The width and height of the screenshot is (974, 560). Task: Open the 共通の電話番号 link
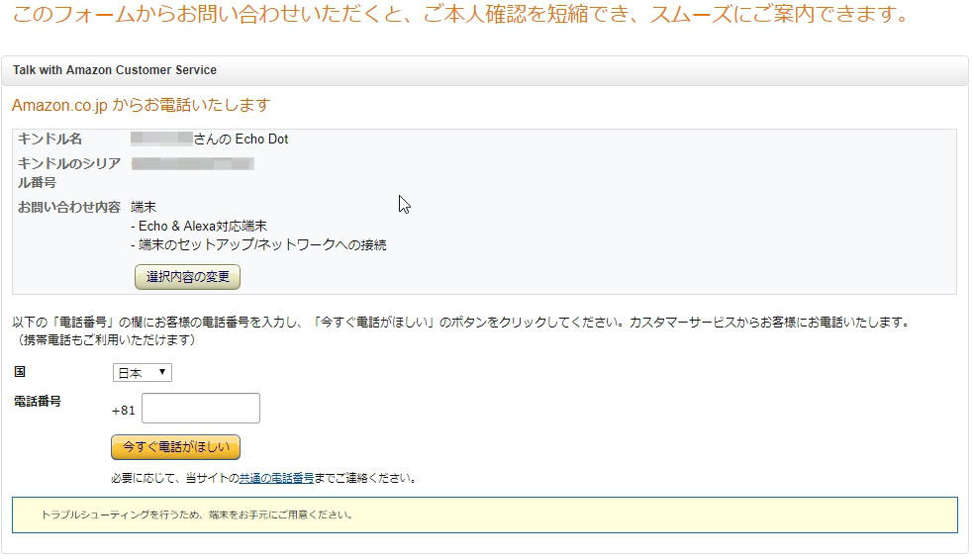pyautogui.click(x=276, y=478)
